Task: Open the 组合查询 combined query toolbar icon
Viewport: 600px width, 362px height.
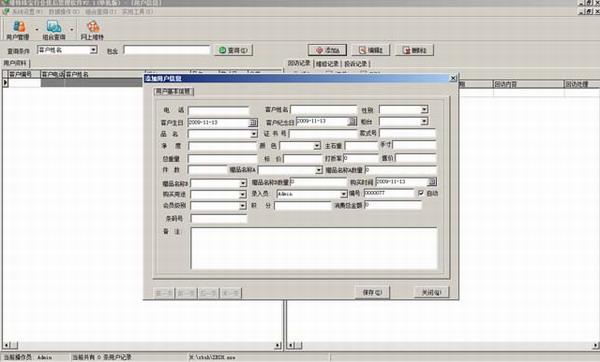Action: pos(54,30)
